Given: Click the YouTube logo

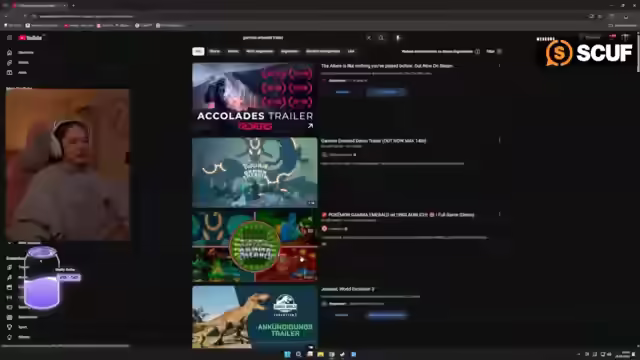Looking at the screenshot, I should 30,38.
